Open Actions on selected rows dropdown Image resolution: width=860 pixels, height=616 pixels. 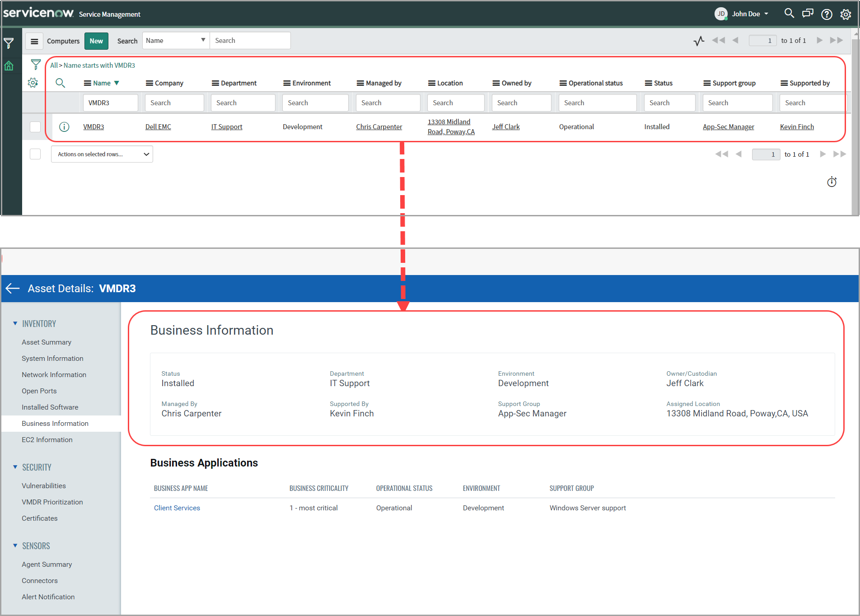(102, 154)
